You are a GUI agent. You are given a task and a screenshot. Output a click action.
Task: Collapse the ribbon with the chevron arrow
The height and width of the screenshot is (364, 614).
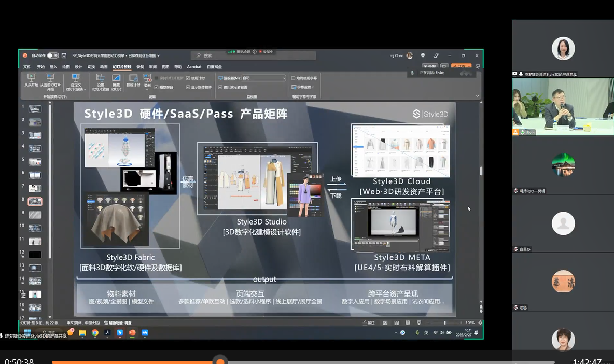(477, 96)
